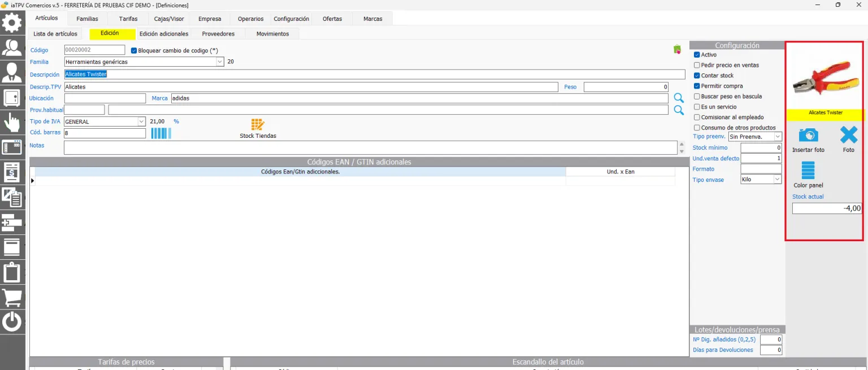
Task: Remove photo with the blue X Foto icon
Action: [849, 135]
